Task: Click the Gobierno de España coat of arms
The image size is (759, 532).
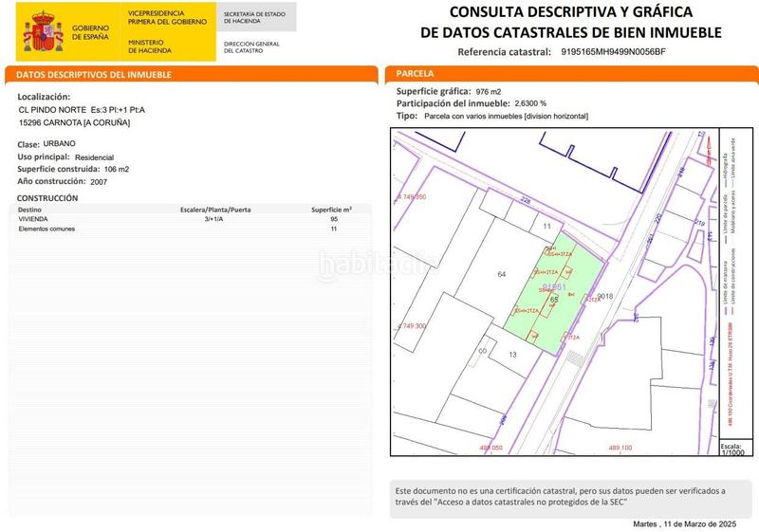Action: click(x=44, y=32)
